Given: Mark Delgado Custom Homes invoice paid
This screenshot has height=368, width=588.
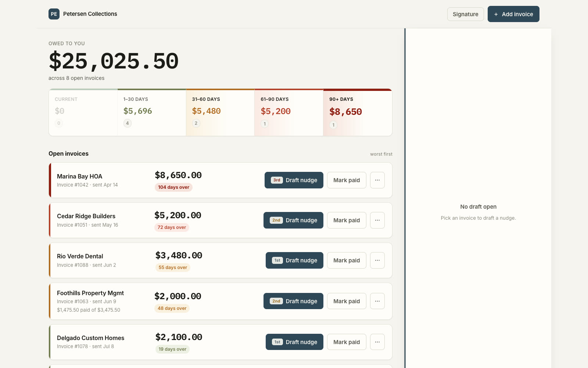Looking at the screenshot, I should [x=347, y=342].
